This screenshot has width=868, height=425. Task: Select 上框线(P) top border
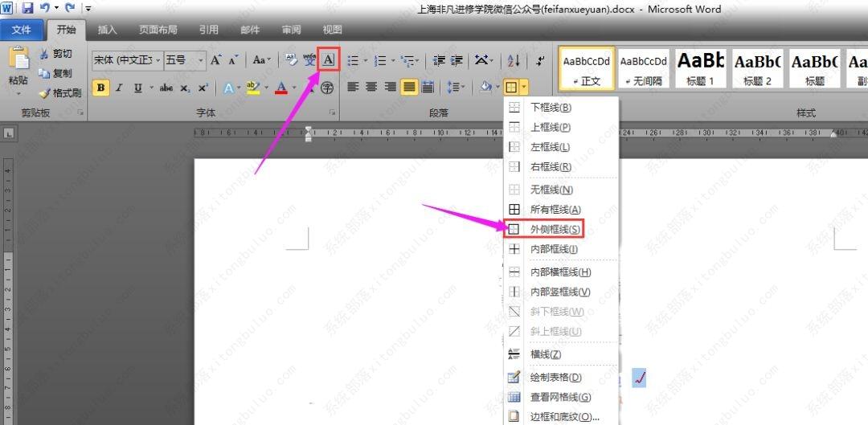coord(561,127)
